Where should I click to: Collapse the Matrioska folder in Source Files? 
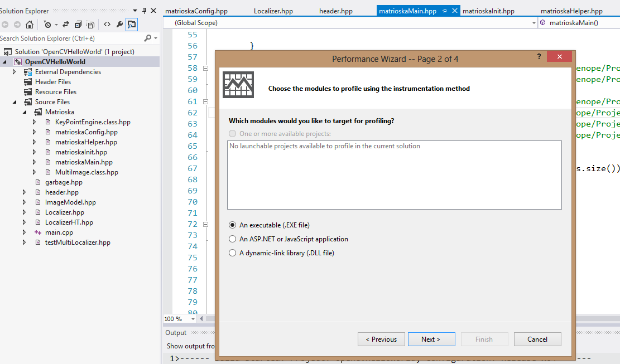[x=24, y=111]
